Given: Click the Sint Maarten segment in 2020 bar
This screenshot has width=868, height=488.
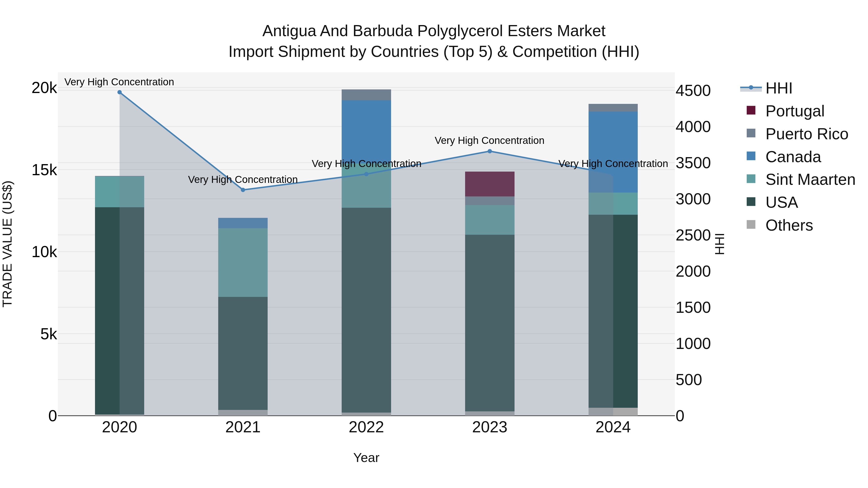Looking at the screenshot, I should [120, 192].
